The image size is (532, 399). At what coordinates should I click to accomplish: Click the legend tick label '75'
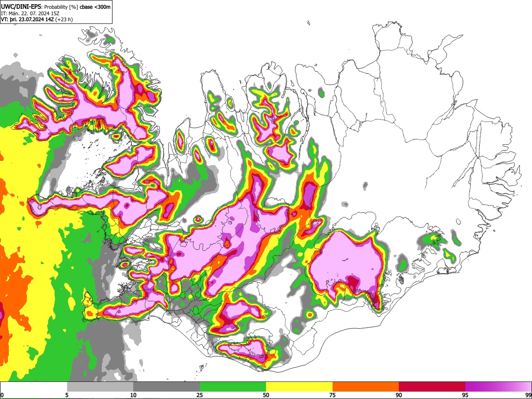(333, 395)
